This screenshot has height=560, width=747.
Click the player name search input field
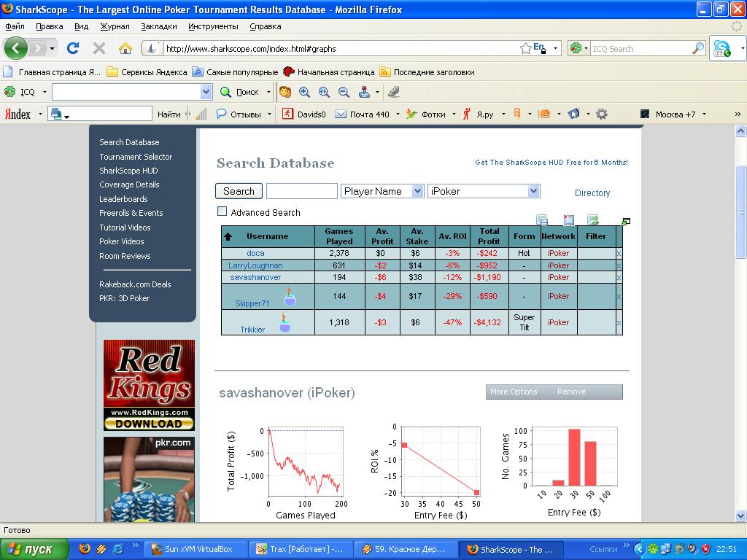pos(301,191)
